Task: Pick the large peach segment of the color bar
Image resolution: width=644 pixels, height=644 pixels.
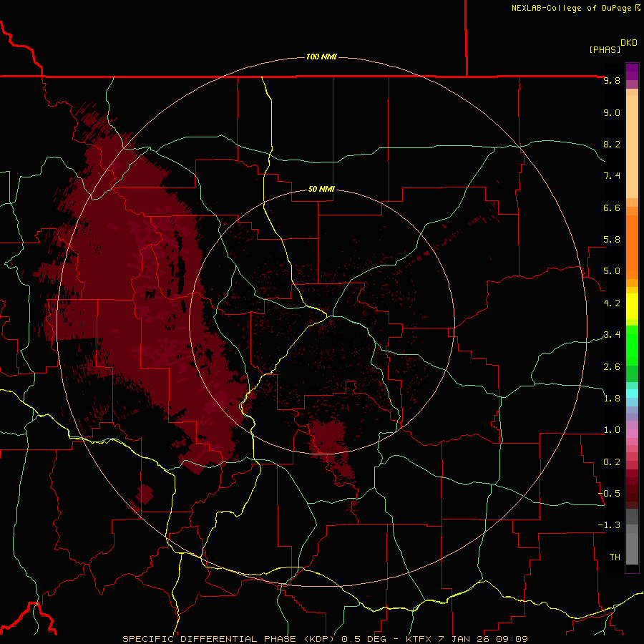Action: point(632,147)
